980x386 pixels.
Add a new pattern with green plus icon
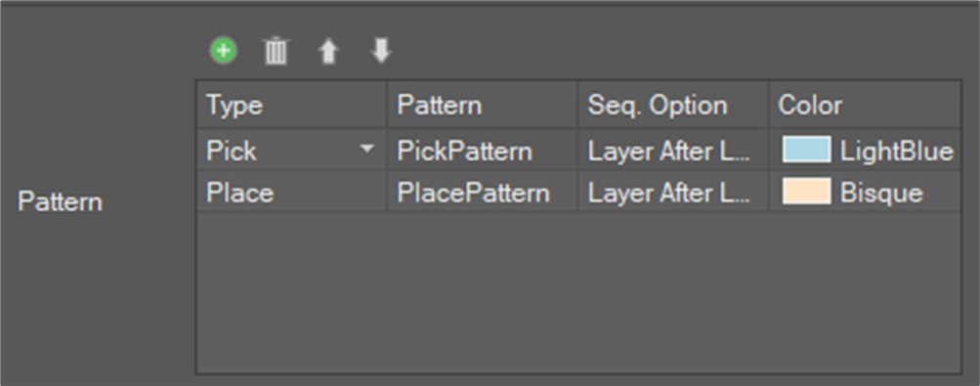[x=223, y=51]
